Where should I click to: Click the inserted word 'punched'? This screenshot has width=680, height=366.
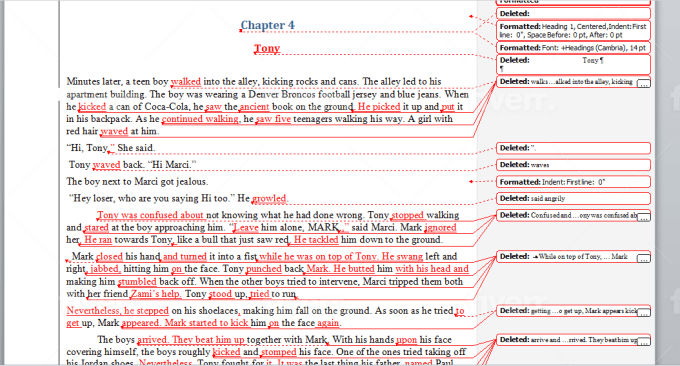[264, 269]
